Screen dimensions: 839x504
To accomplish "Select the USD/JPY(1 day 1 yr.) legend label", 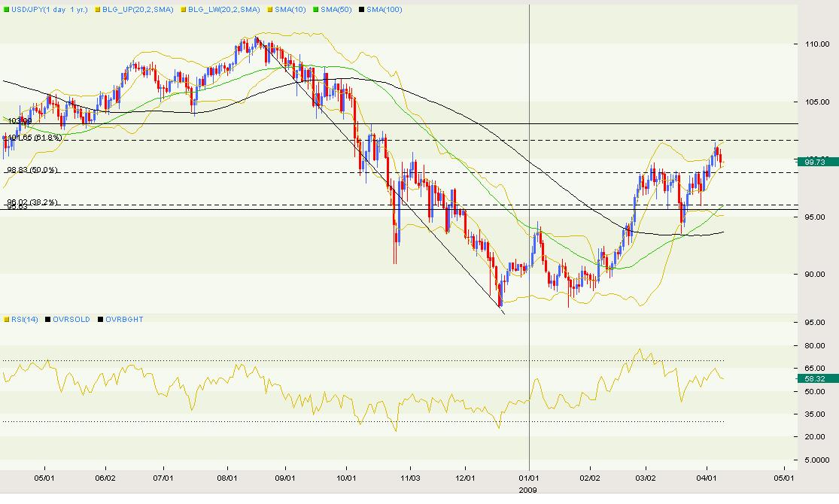I will (x=49, y=10).
